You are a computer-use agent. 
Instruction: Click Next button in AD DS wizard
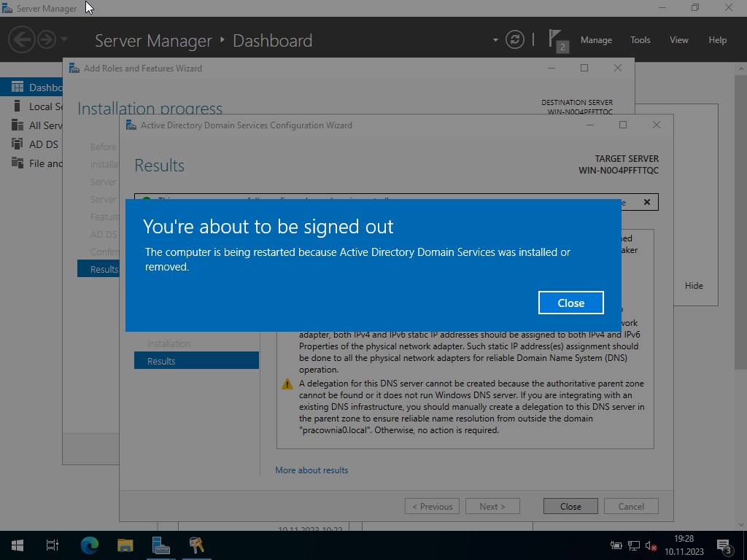pyautogui.click(x=492, y=506)
